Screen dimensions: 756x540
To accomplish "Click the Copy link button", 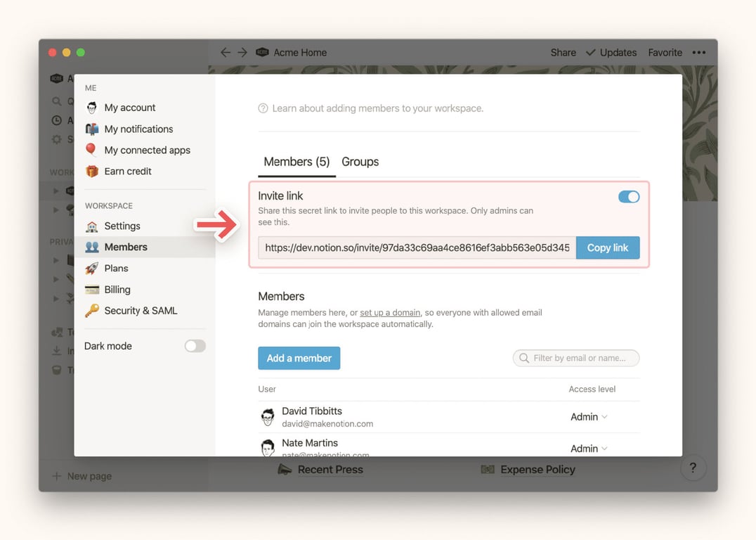I will 608,247.
